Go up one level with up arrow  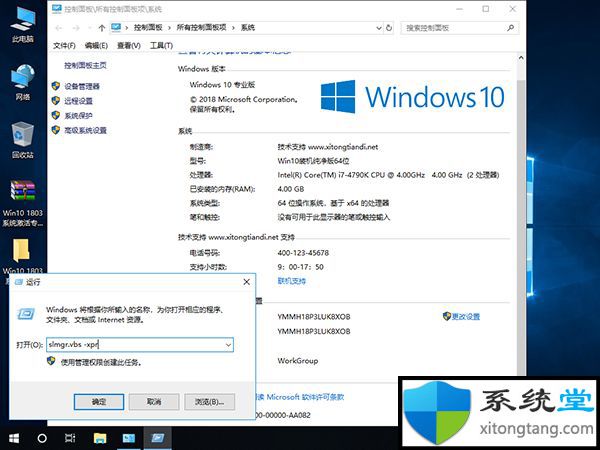(x=101, y=28)
